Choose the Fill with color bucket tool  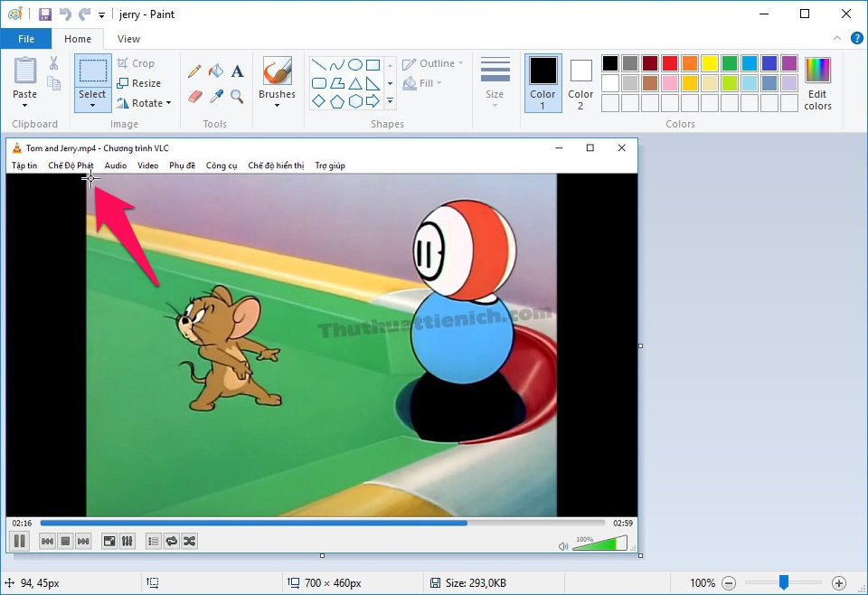coord(215,71)
